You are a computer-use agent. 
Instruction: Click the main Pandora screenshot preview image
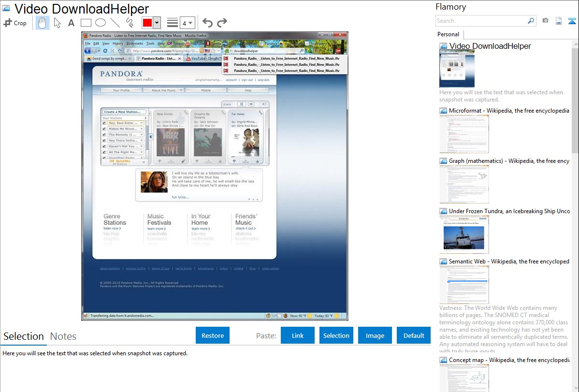tap(215, 176)
